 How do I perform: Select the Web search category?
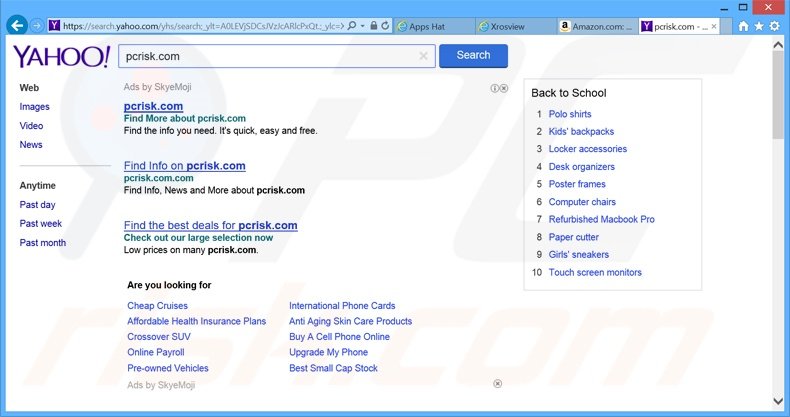coord(29,88)
